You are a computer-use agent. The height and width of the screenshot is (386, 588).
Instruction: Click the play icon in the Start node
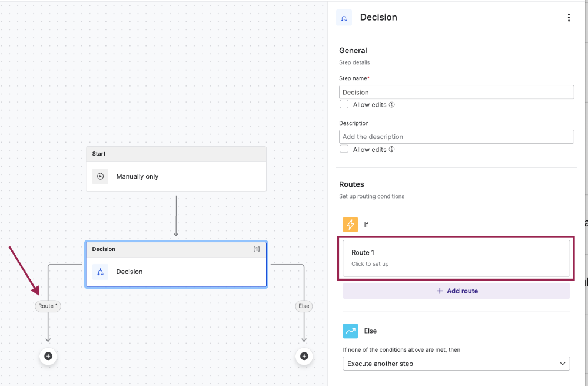coord(101,176)
